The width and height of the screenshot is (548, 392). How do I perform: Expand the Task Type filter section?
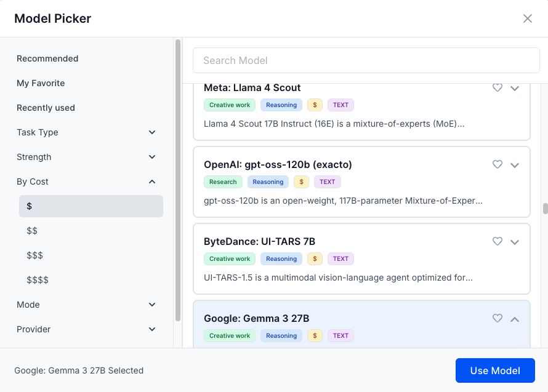(x=152, y=132)
